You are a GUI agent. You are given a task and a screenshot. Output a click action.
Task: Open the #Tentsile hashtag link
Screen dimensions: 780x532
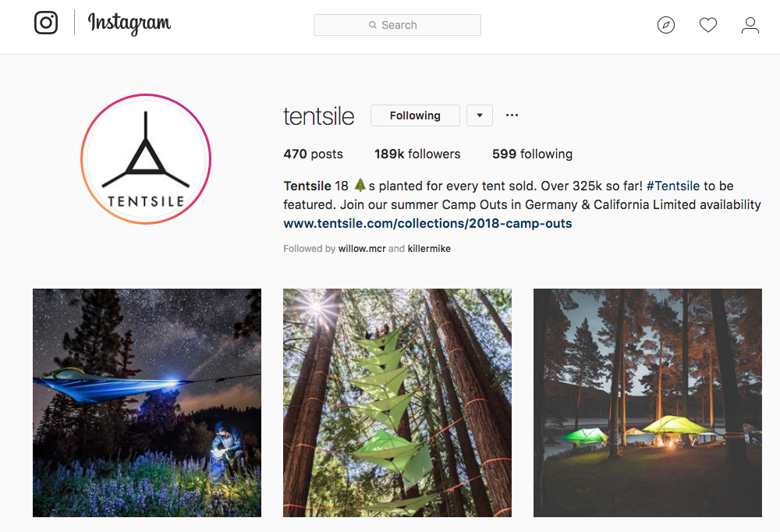673,186
